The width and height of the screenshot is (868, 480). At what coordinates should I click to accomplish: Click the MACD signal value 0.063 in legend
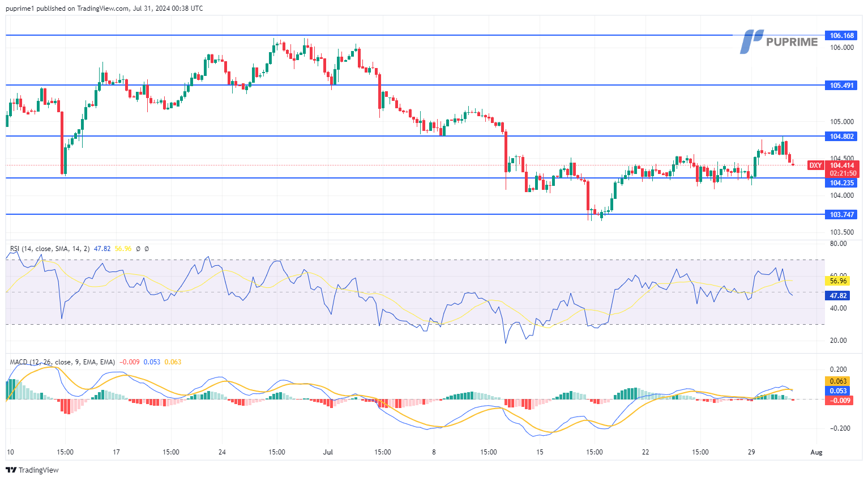coord(173,362)
